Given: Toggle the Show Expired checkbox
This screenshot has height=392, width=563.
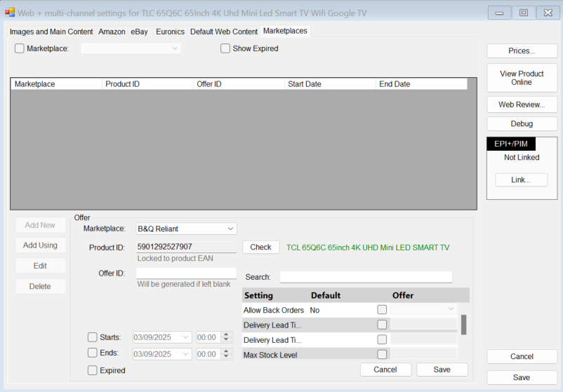Looking at the screenshot, I should click(225, 48).
